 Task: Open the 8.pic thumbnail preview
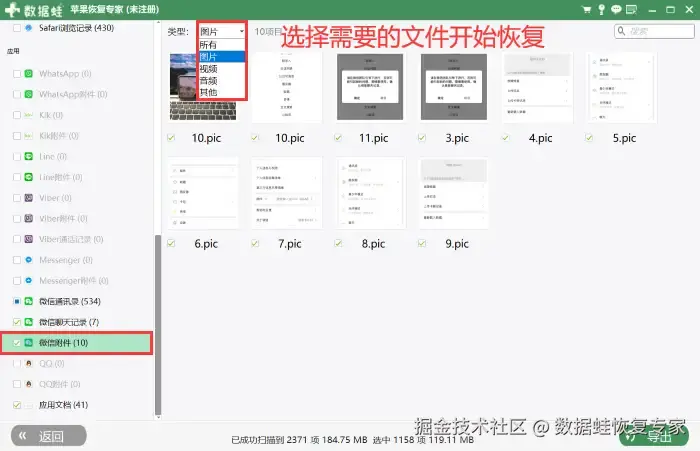pos(371,193)
